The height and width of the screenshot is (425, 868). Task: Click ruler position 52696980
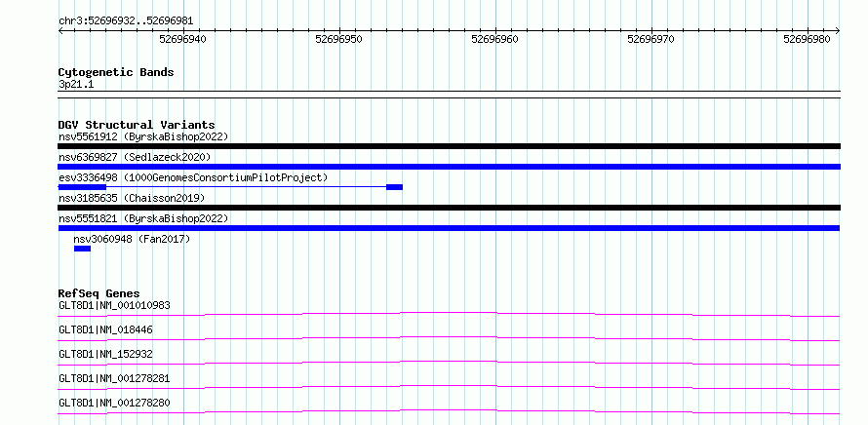pos(808,39)
